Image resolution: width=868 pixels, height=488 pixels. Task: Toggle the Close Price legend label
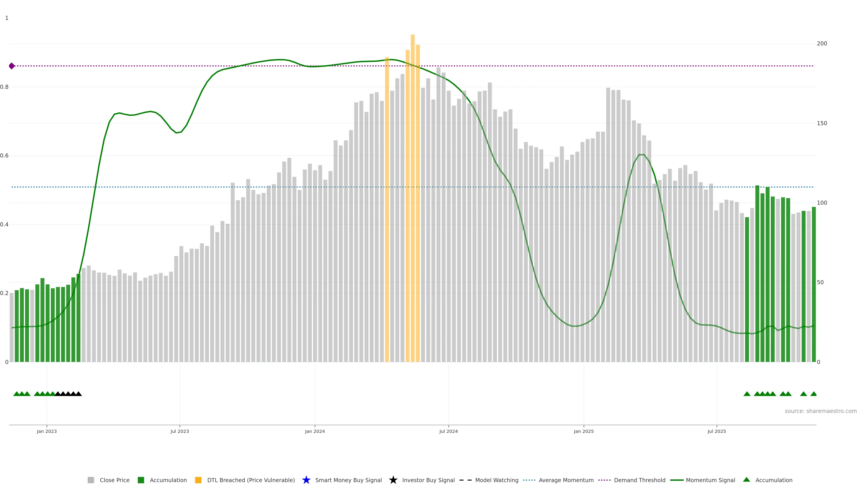115,480
